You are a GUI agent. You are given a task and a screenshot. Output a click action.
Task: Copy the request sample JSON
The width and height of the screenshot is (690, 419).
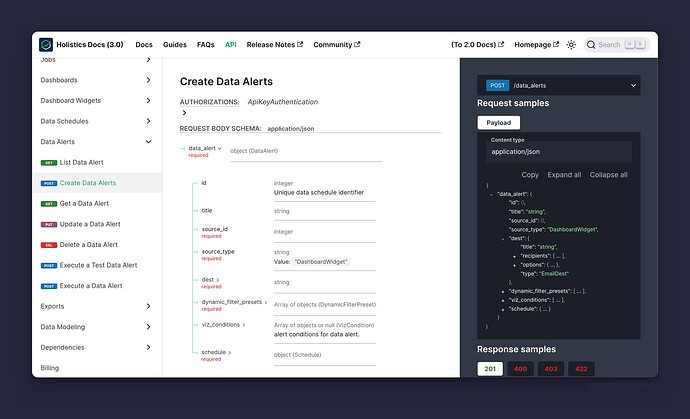530,175
